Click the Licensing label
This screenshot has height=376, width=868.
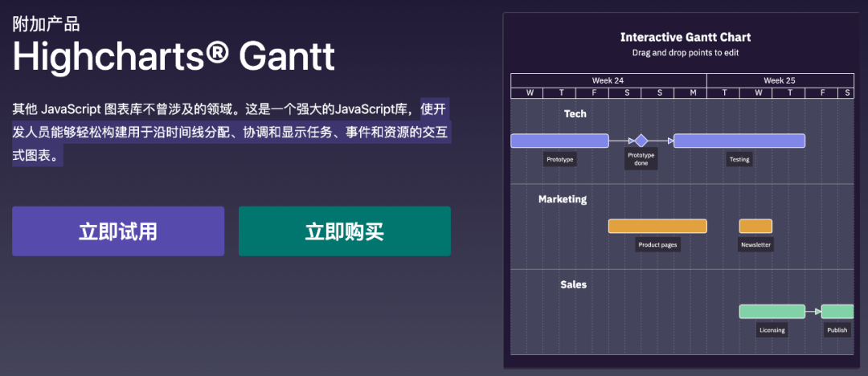772,330
